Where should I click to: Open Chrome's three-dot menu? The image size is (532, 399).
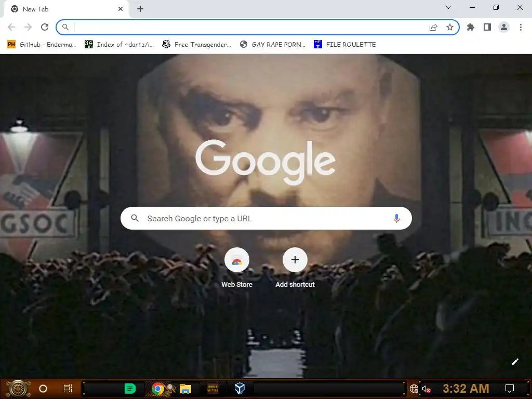pyautogui.click(x=521, y=27)
